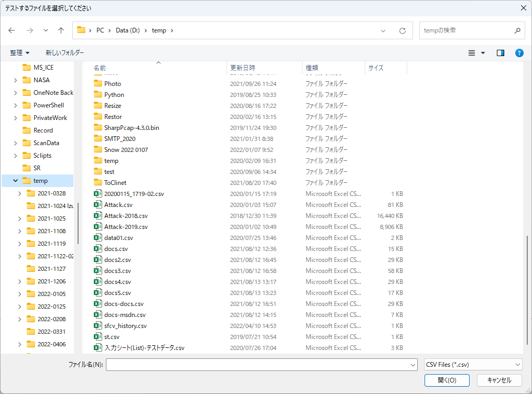Select docs-msdn.csv file name
The height and width of the screenshot is (394, 532).
[125, 315]
